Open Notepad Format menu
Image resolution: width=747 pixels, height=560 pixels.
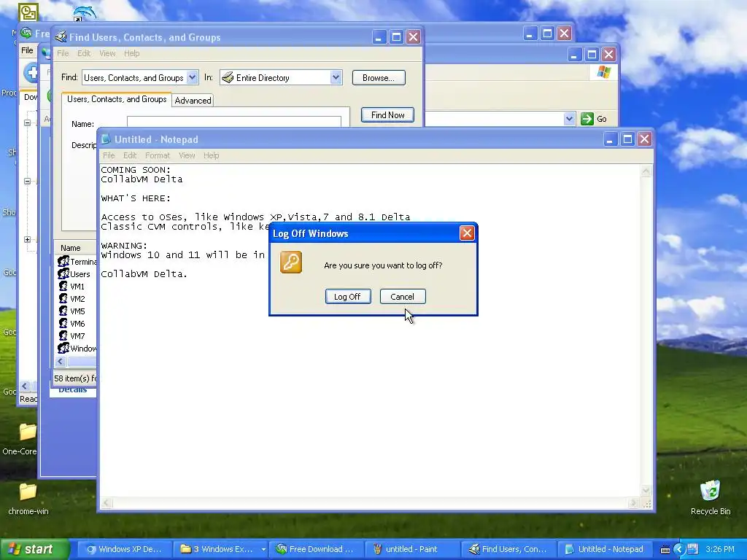click(158, 155)
